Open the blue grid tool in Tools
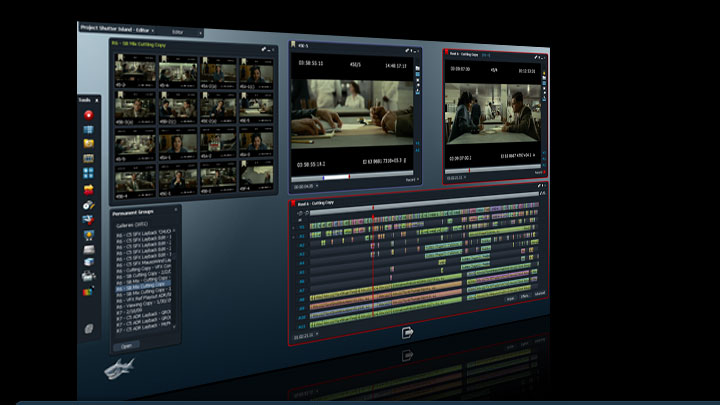This screenshot has height=405, width=720. point(89,129)
